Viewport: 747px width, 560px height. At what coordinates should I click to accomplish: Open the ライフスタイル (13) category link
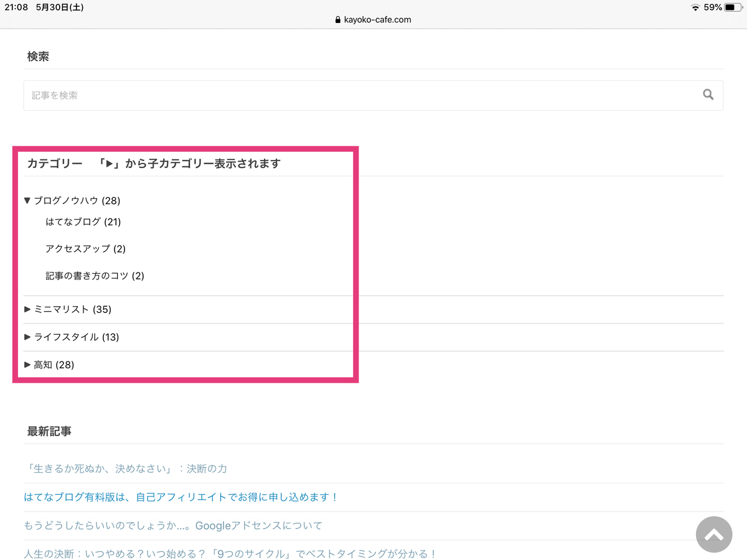click(77, 337)
